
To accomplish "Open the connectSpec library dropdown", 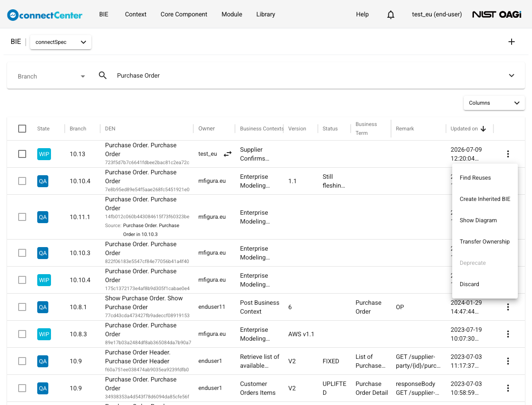I will [61, 42].
